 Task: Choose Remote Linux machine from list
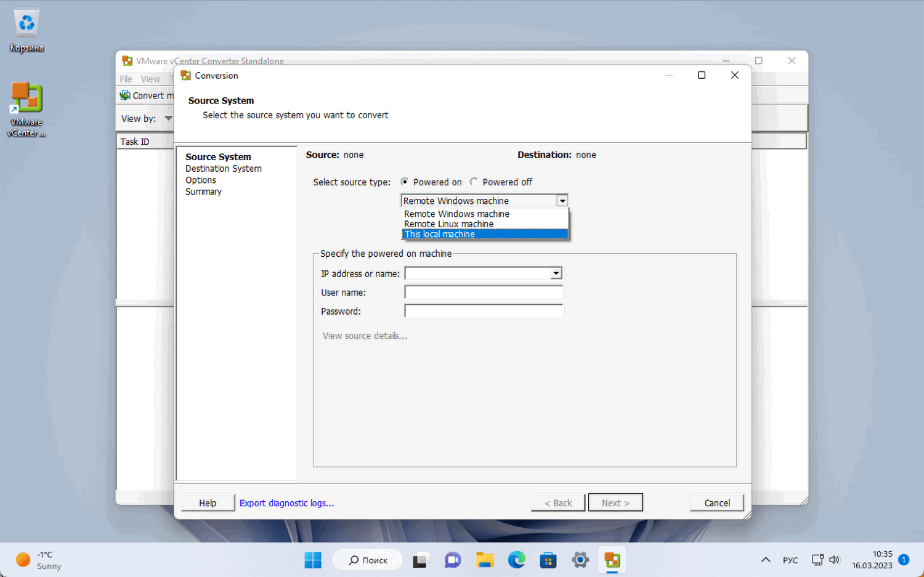[x=485, y=224]
